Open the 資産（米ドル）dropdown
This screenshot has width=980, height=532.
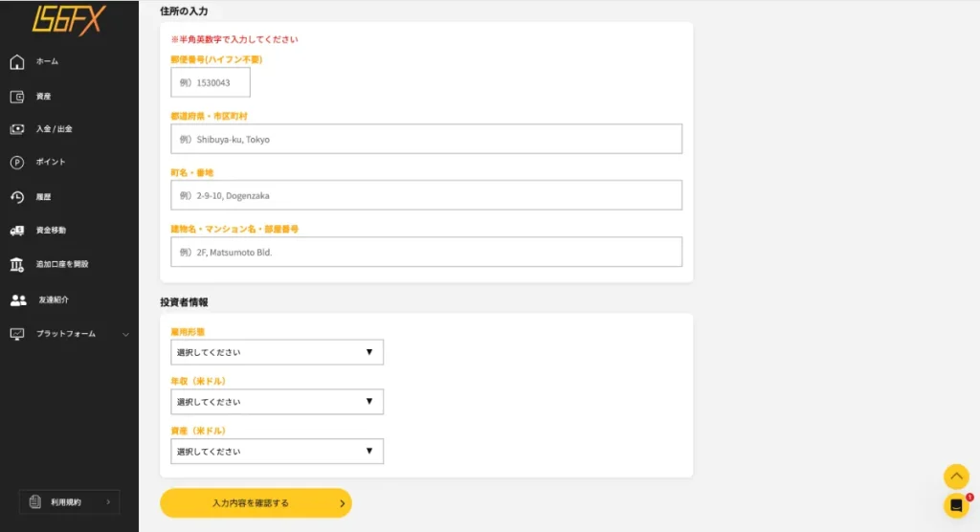coord(277,452)
